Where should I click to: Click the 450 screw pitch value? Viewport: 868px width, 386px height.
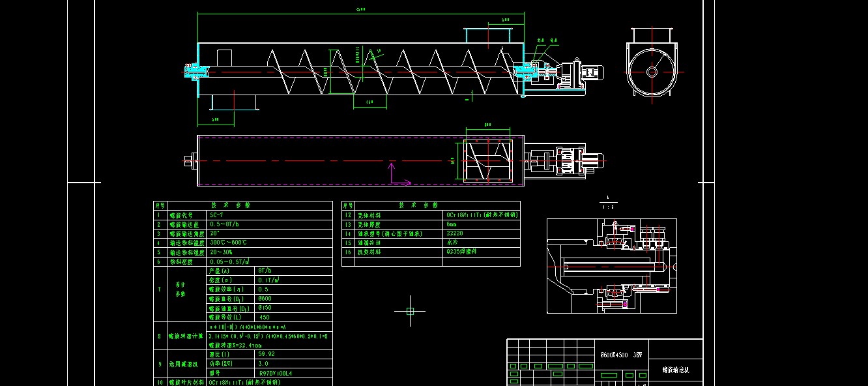(x=265, y=317)
